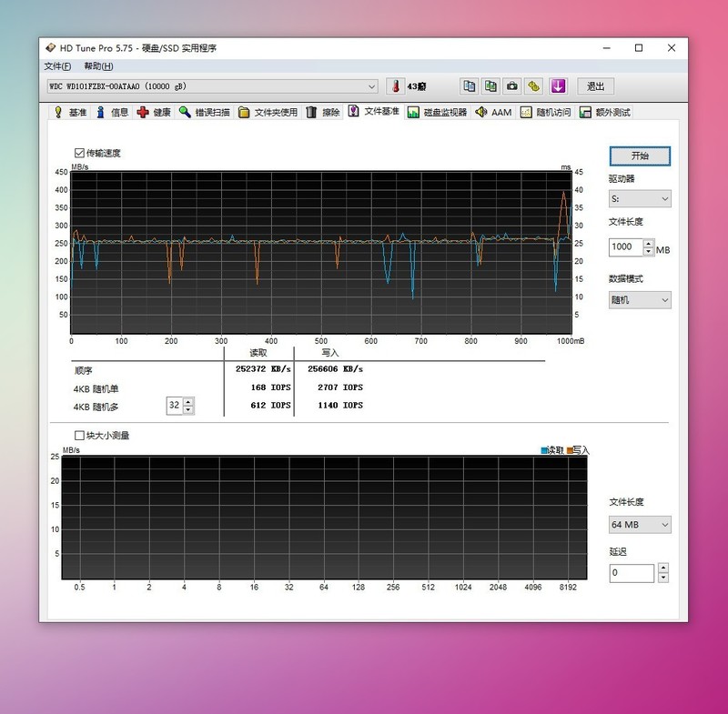Click the 退出 exit button

[595, 86]
